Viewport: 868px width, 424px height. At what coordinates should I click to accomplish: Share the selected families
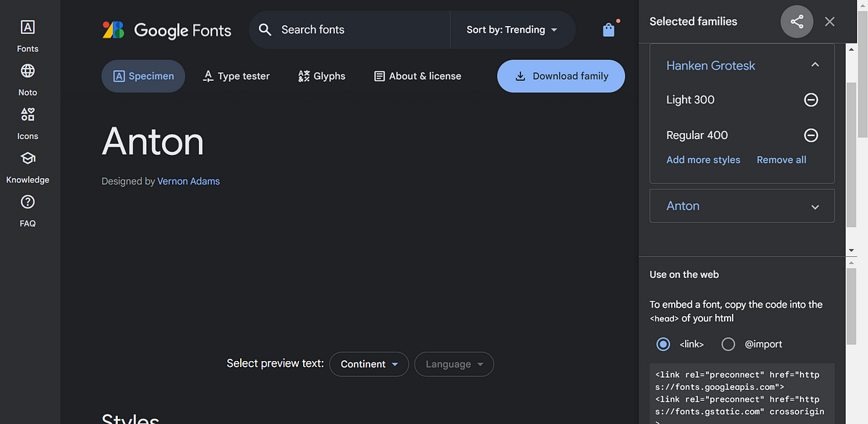coord(796,22)
